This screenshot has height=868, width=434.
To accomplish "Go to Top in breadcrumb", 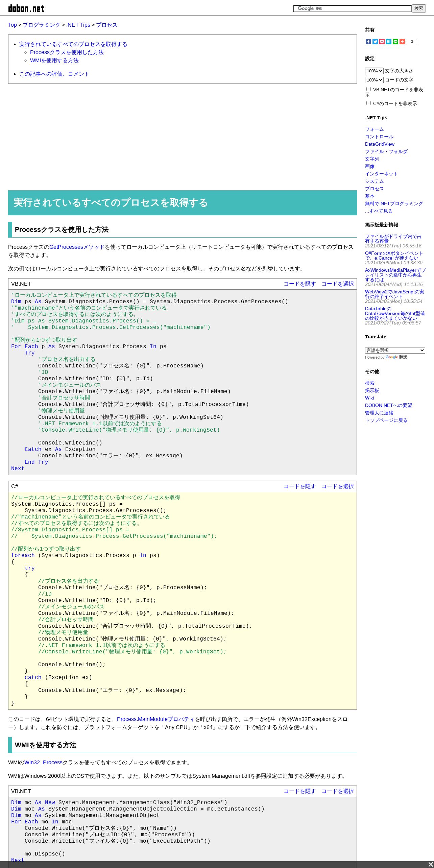I will click(x=13, y=25).
